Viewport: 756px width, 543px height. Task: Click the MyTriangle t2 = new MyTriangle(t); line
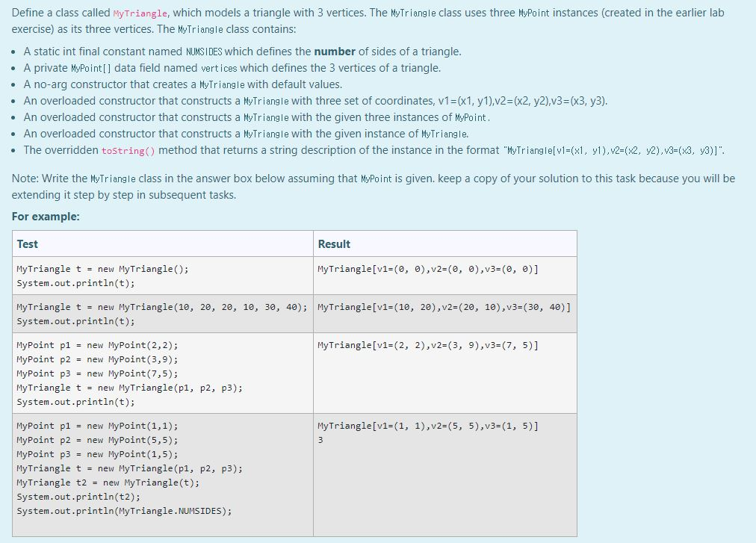pyautogui.click(x=108, y=483)
